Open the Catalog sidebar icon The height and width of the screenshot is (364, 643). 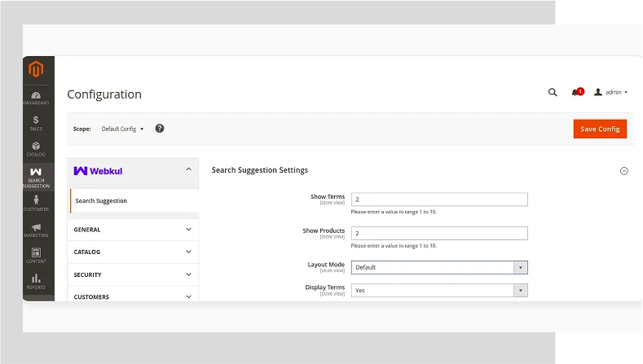click(x=36, y=149)
